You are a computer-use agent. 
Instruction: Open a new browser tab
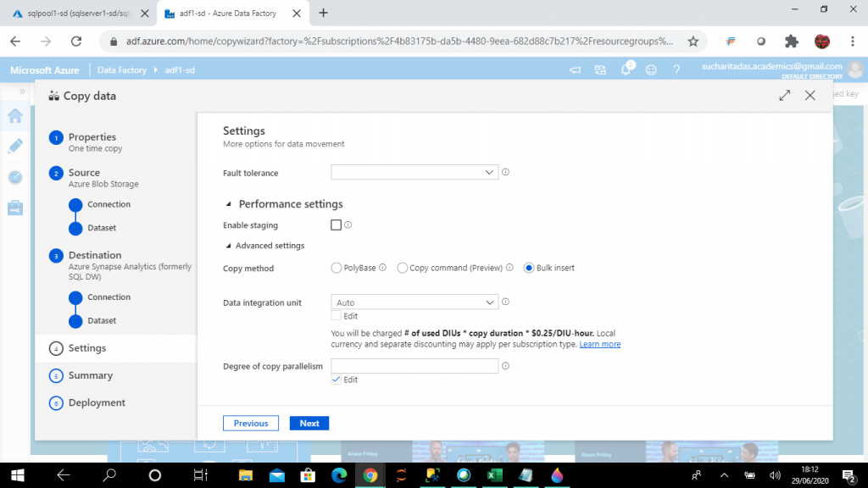point(323,13)
